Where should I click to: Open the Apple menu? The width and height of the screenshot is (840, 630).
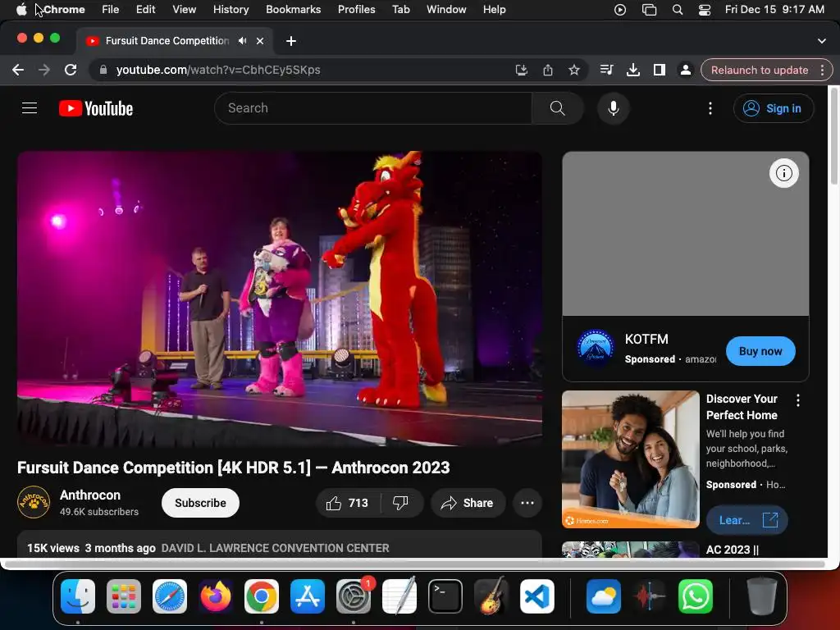(21, 9)
